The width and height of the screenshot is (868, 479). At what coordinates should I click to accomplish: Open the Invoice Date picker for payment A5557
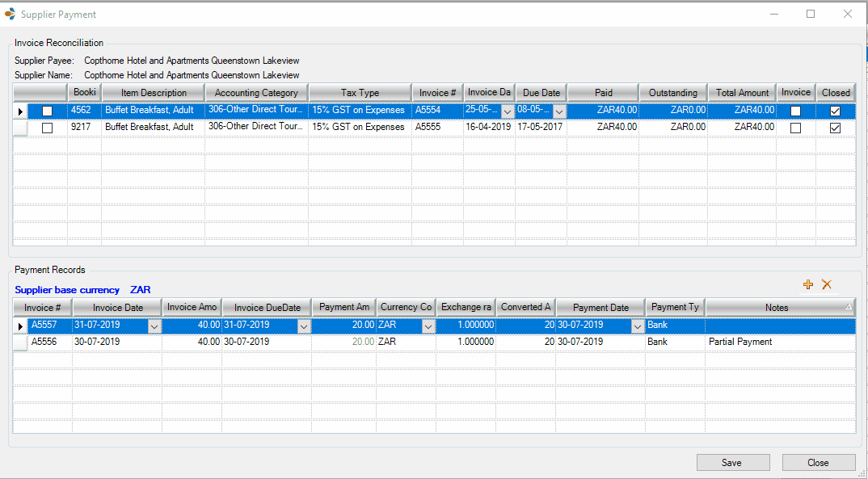point(154,326)
